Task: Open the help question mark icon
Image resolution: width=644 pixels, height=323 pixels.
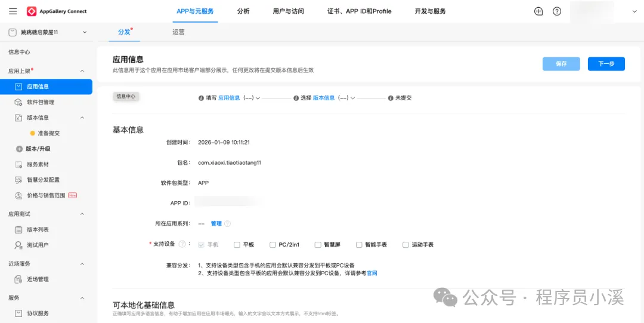Action: [557, 11]
